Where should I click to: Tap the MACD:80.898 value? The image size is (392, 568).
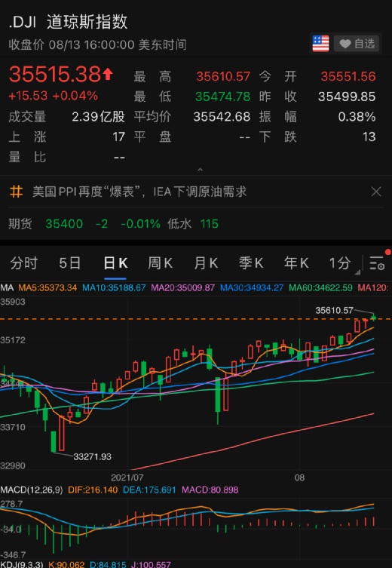[x=210, y=490]
